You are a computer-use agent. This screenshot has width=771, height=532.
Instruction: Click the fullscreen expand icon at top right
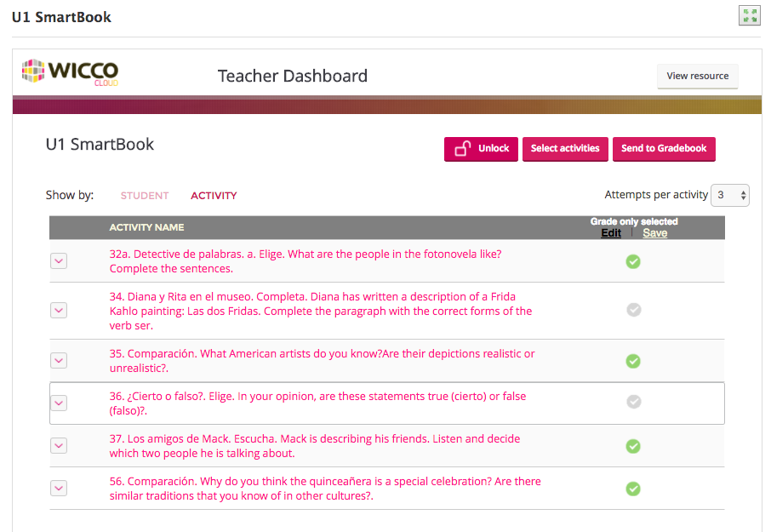(x=750, y=15)
